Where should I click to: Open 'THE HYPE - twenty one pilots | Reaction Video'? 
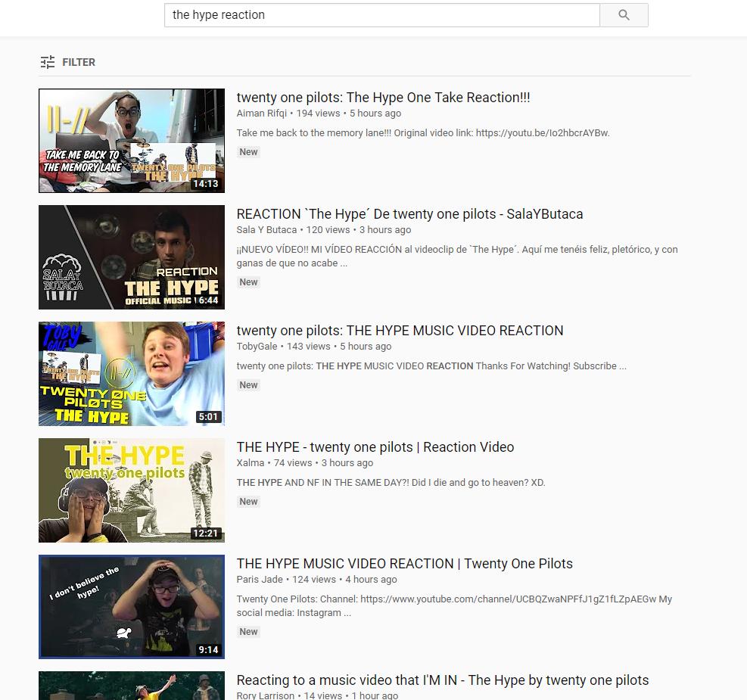pyautogui.click(x=375, y=447)
